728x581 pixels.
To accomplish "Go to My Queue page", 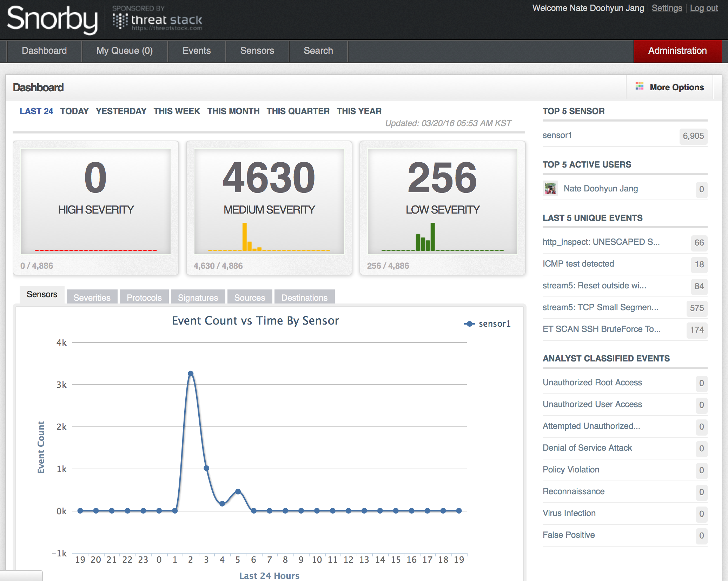I will pos(124,51).
